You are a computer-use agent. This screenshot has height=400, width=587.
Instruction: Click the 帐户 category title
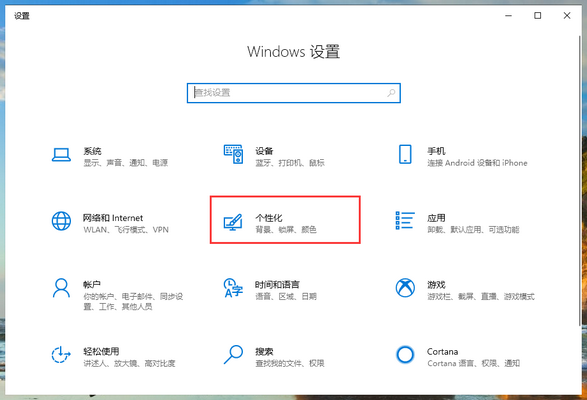coord(92,285)
